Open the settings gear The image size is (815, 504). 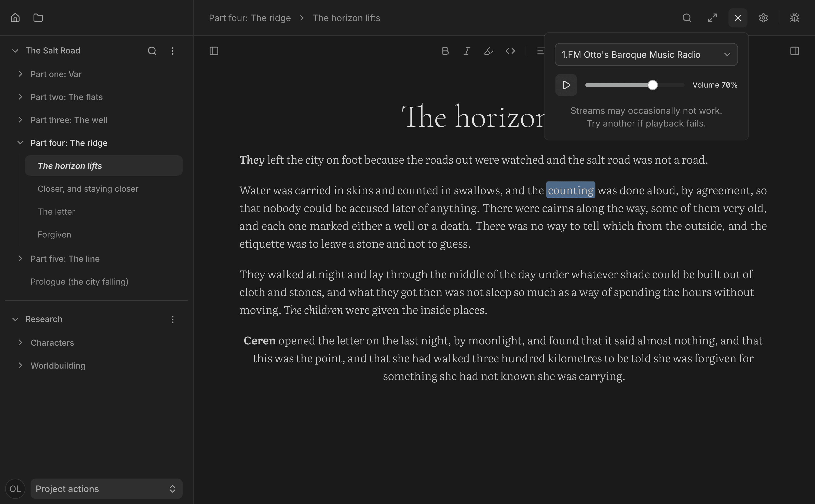pyautogui.click(x=763, y=18)
